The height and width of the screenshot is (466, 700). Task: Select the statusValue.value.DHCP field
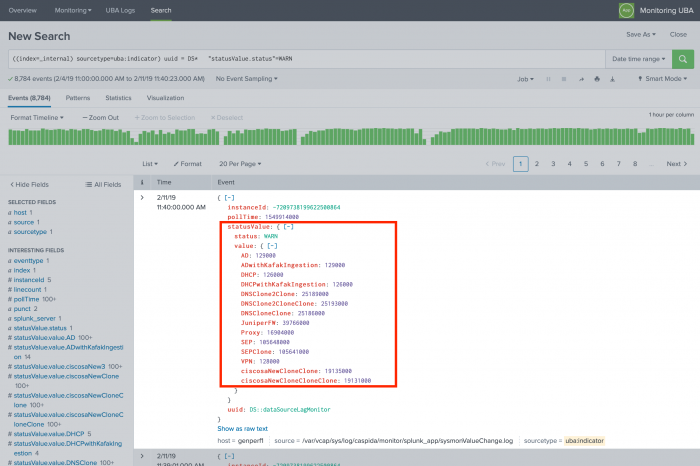click(x=49, y=434)
